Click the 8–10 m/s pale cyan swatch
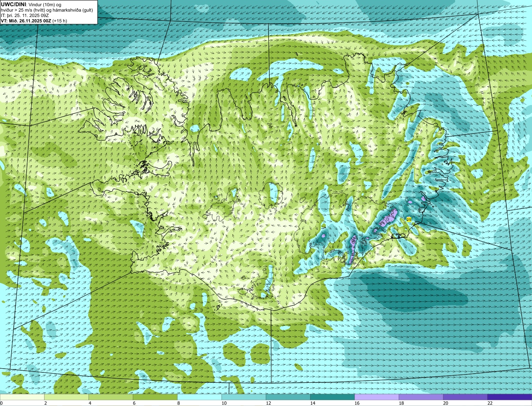 199,397
